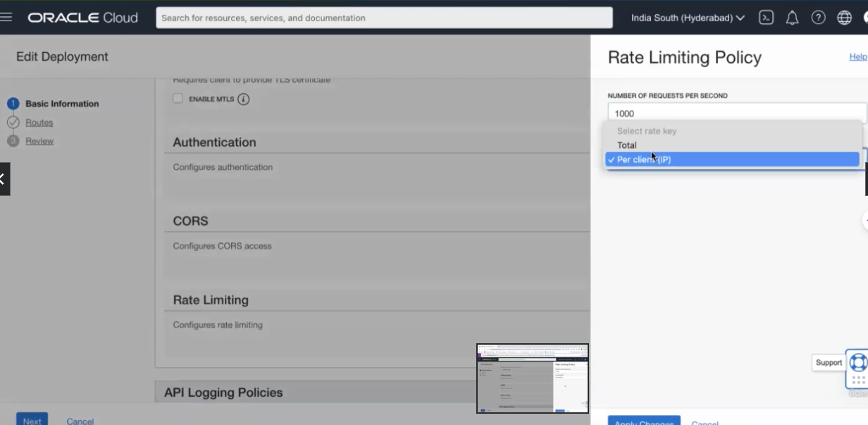The height and width of the screenshot is (425, 868).
Task: Open the Help link in the policy panel
Action: 857,56
